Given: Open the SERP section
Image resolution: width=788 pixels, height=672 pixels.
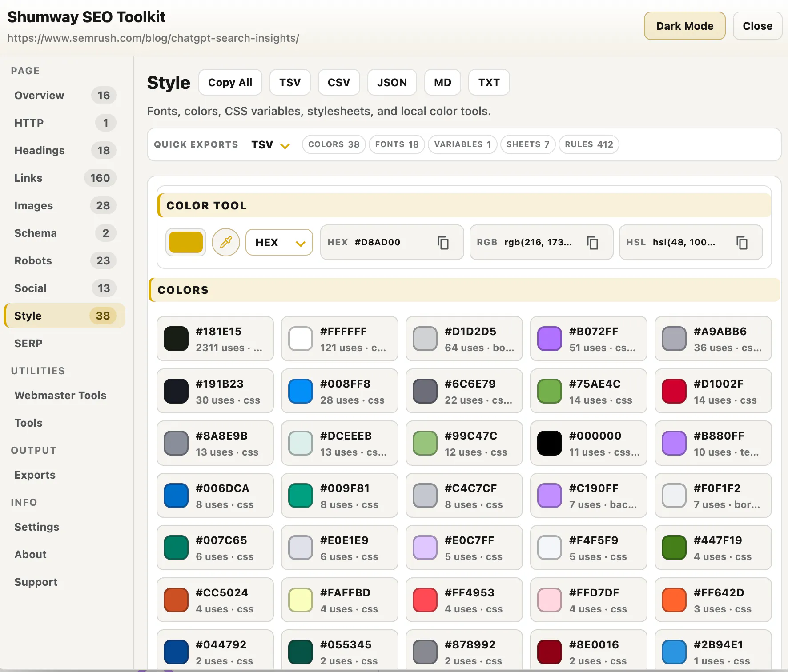Looking at the screenshot, I should 64,343.
